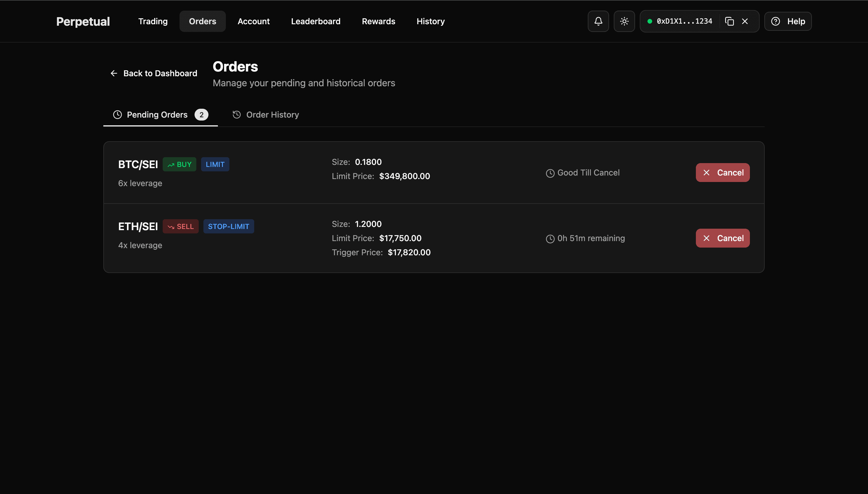This screenshot has width=868, height=494.
Task: Click the pending orders count badge 2
Action: pos(201,115)
